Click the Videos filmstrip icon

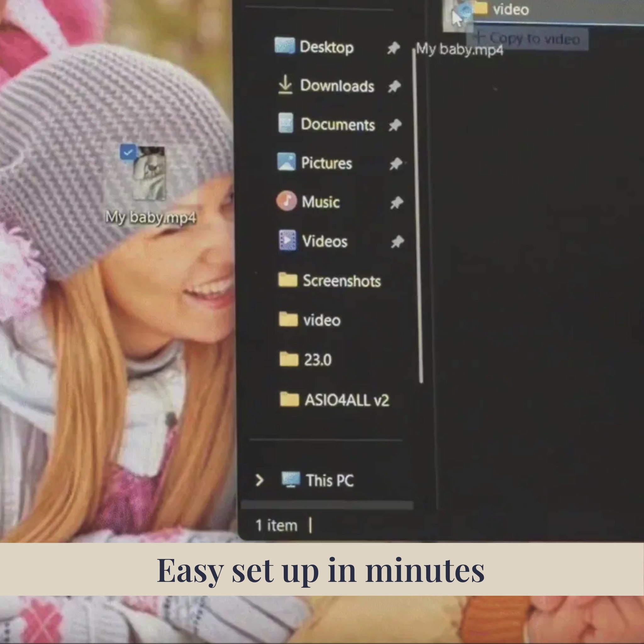tap(287, 240)
